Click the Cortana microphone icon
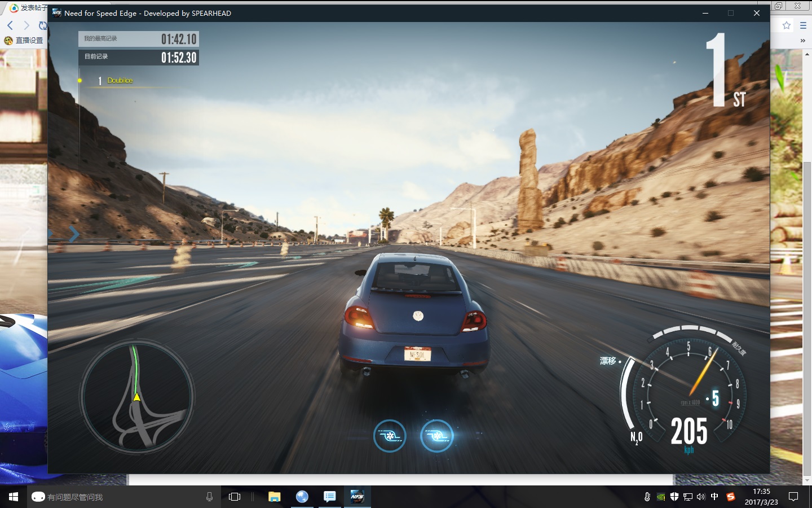This screenshot has width=812, height=508. point(209,497)
